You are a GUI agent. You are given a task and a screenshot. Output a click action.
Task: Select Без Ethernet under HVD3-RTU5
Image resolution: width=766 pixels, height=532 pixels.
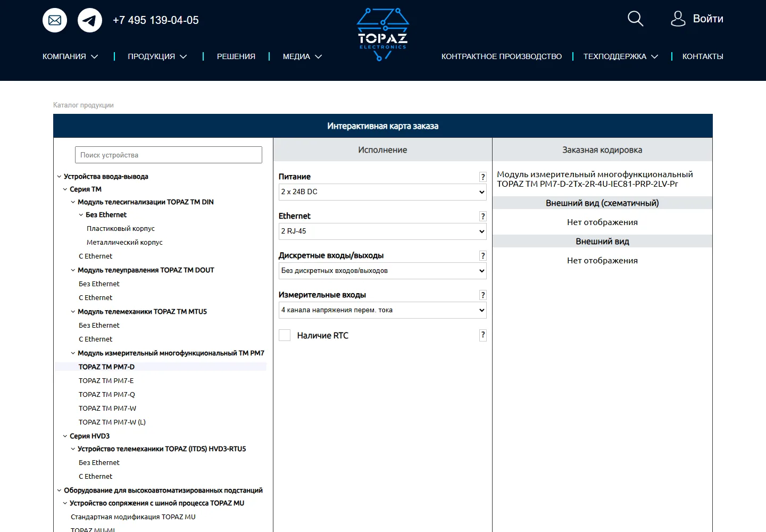pos(99,463)
